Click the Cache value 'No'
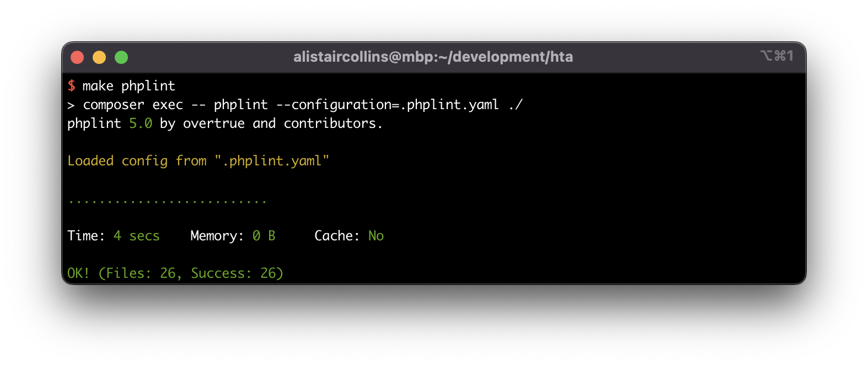The width and height of the screenshot is (868, 366). coord(376,236)
